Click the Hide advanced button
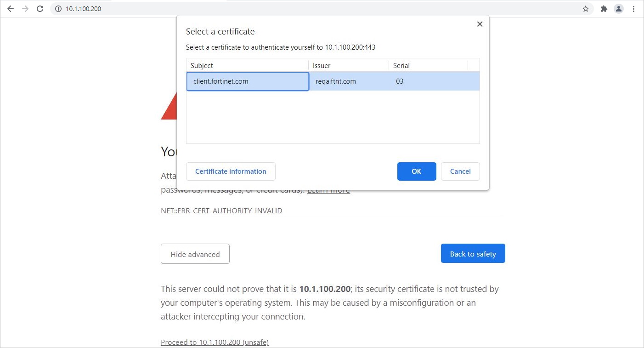The height and width of the screenshot is (348, 644). pos(195,254)
